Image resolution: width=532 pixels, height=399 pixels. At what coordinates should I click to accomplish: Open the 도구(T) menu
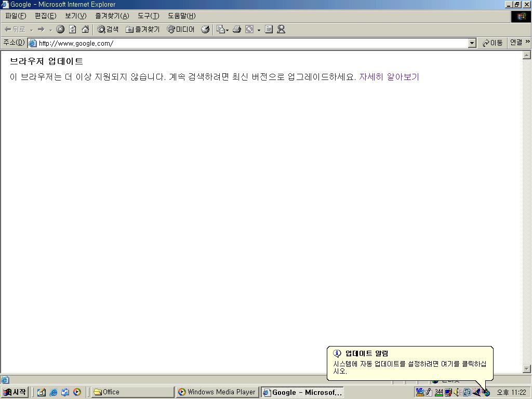click(148, 16)
